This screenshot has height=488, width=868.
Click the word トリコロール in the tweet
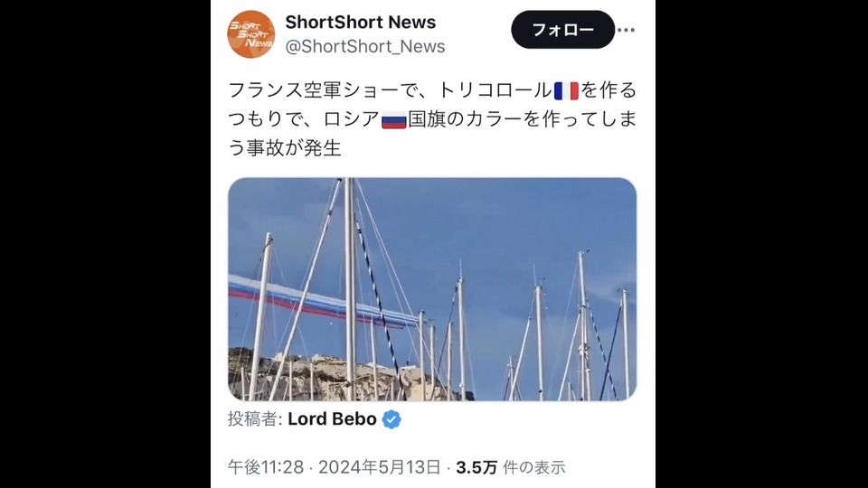click(x=495, y=90)
